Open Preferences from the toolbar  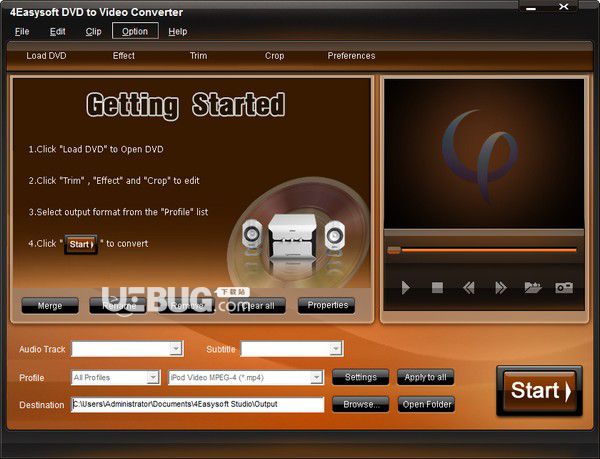(351, 56)
